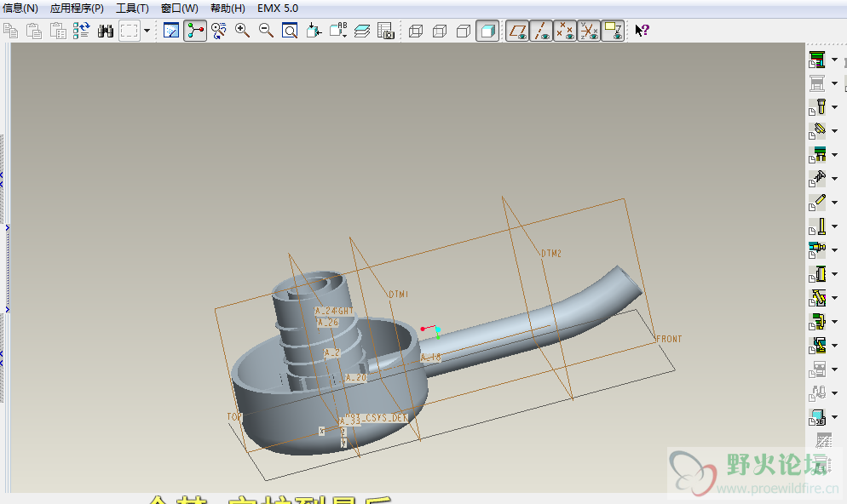Click the Repaint screen icon
Image resolution: width=847 pixels, height=504 pixels.
click(x=171, y=31)
